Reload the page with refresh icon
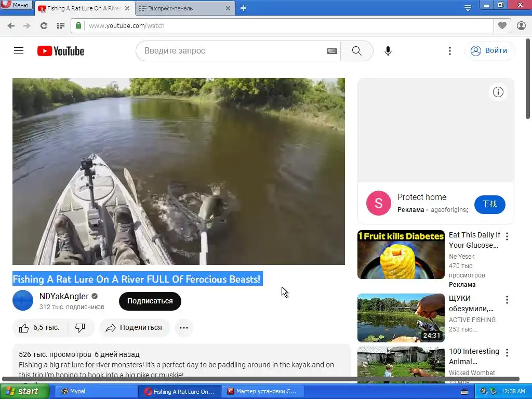The height and width of the screenshot is (399, 532). click(44, 26)
